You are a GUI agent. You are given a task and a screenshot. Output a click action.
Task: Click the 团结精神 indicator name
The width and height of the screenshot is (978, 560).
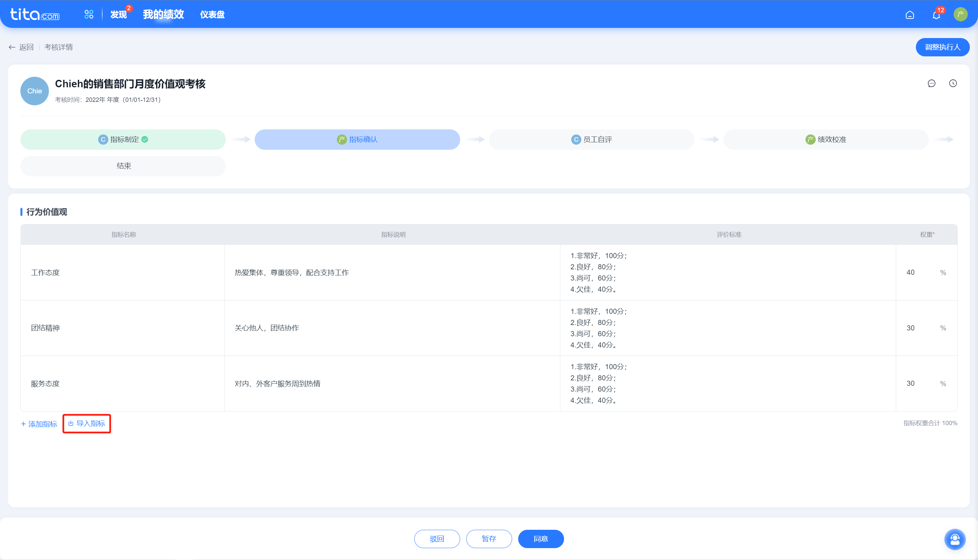point(46,328)
